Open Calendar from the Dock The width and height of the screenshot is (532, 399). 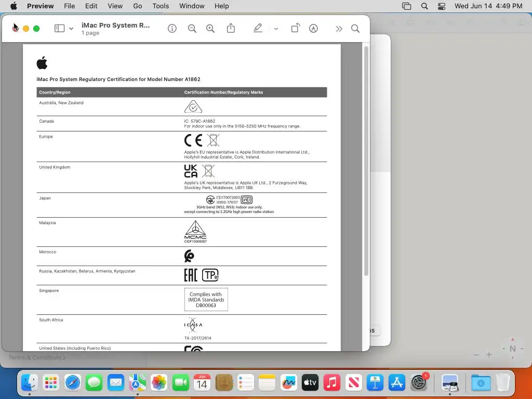[202, 383]
